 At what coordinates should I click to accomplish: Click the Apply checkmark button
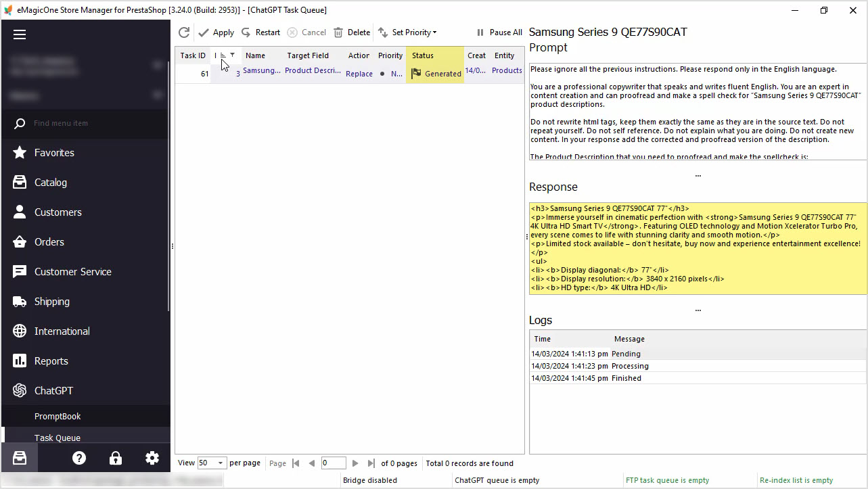(216, 32)
